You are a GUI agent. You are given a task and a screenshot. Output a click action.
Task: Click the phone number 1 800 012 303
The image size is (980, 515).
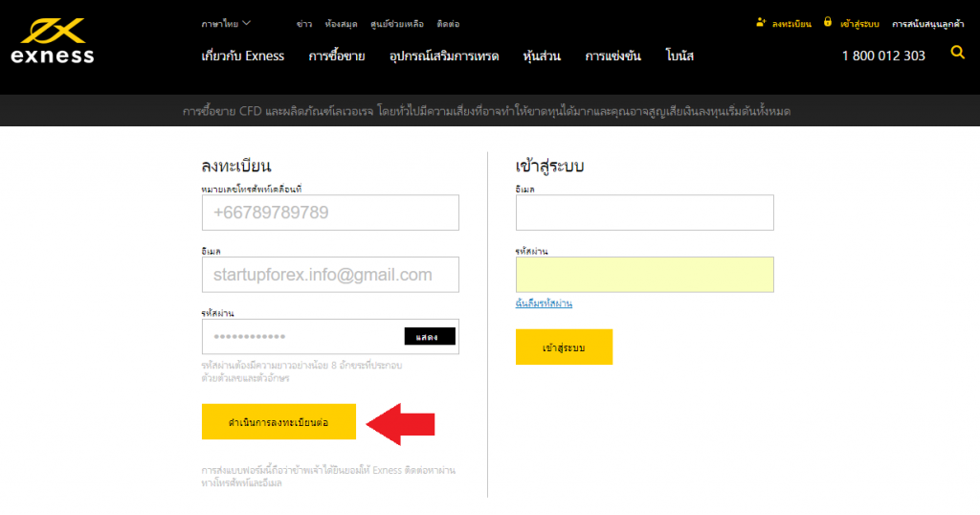click(883, 56)
